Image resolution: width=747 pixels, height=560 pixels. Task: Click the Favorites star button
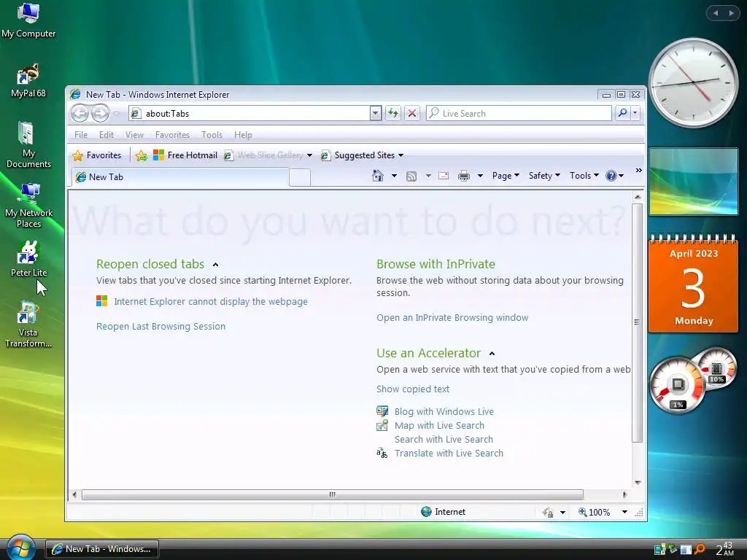pyautogui.click(x=97, y=155)
